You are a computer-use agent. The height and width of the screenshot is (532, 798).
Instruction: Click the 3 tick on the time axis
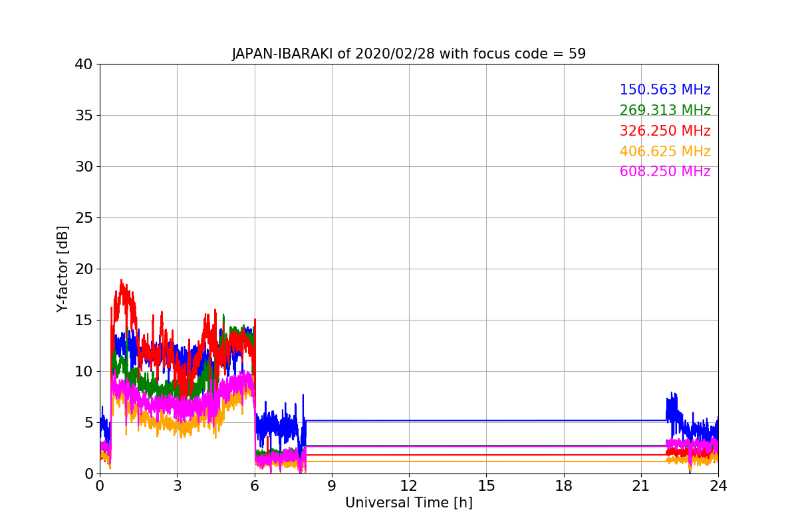[177, 486]
